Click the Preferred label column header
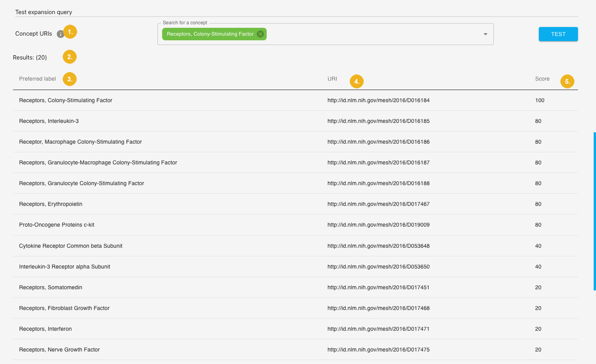Screen dimensions: 596x364 click(x=37, y=79)
